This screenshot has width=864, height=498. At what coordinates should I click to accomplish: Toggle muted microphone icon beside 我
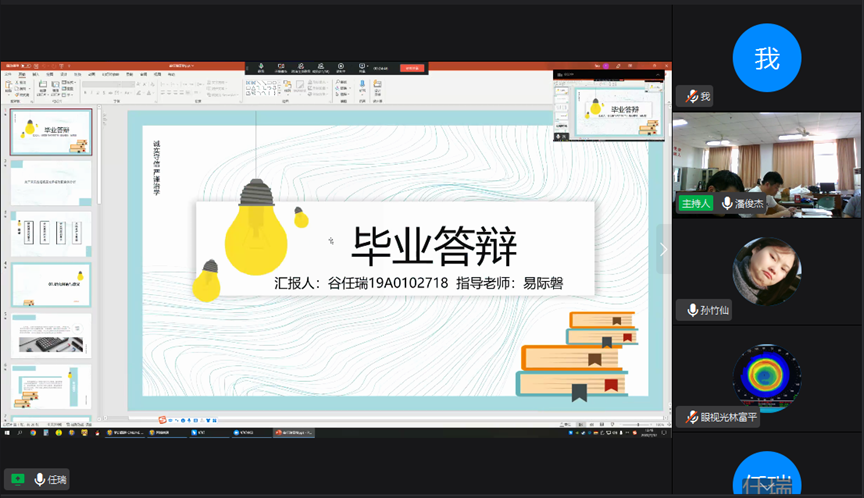[x=690, y=97]
